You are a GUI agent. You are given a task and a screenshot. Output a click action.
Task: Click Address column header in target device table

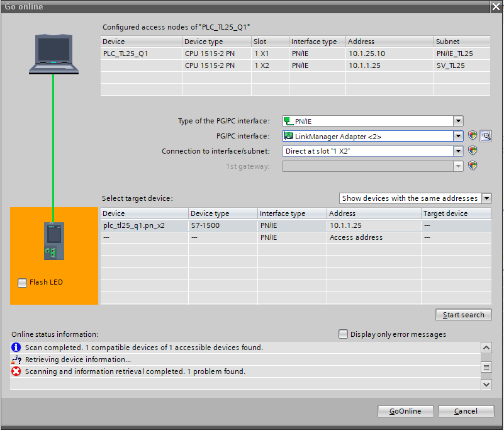tap(374, 213)
